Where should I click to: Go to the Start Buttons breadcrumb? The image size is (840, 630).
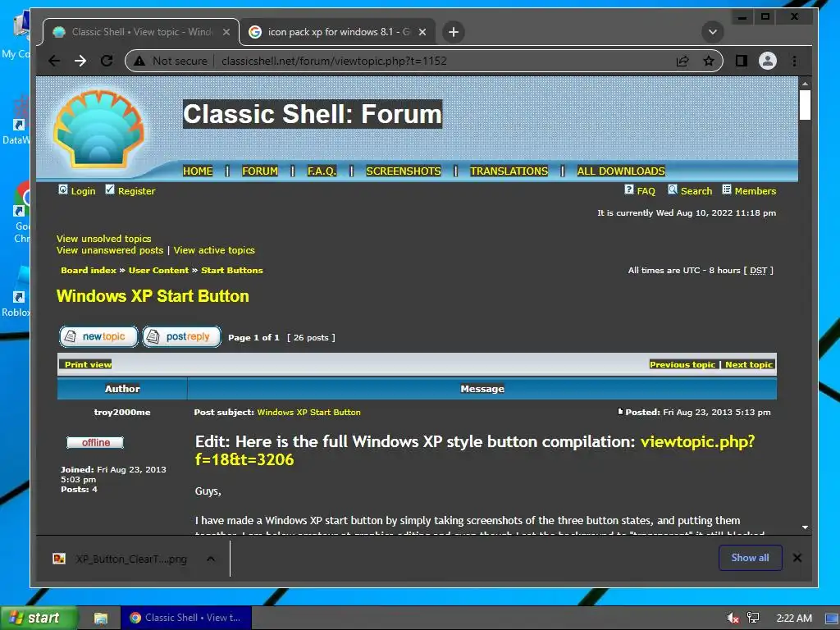click(232, 271)
